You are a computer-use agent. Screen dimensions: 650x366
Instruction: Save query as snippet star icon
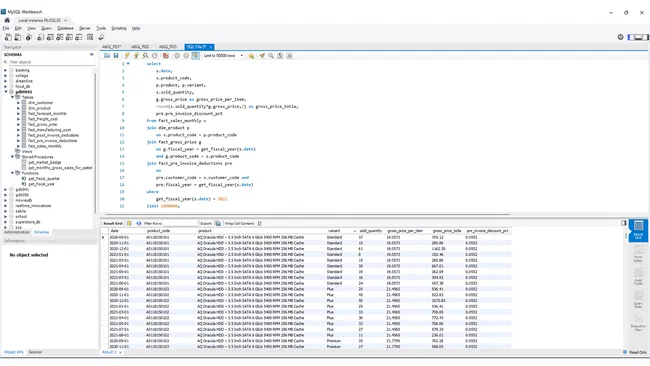coord(251,56)
